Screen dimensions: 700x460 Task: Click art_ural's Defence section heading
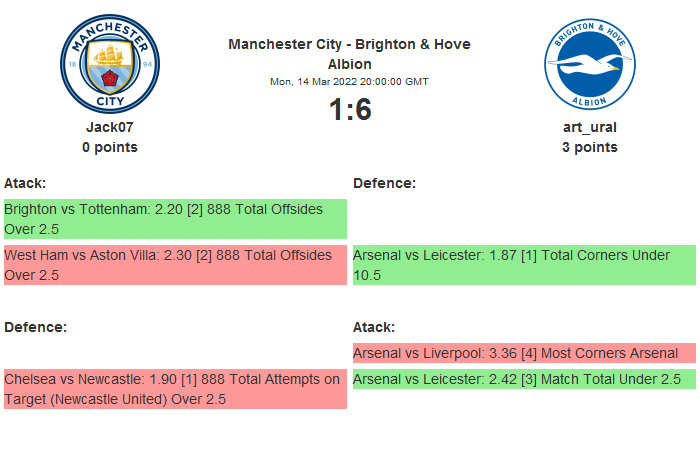click(384, 183)
